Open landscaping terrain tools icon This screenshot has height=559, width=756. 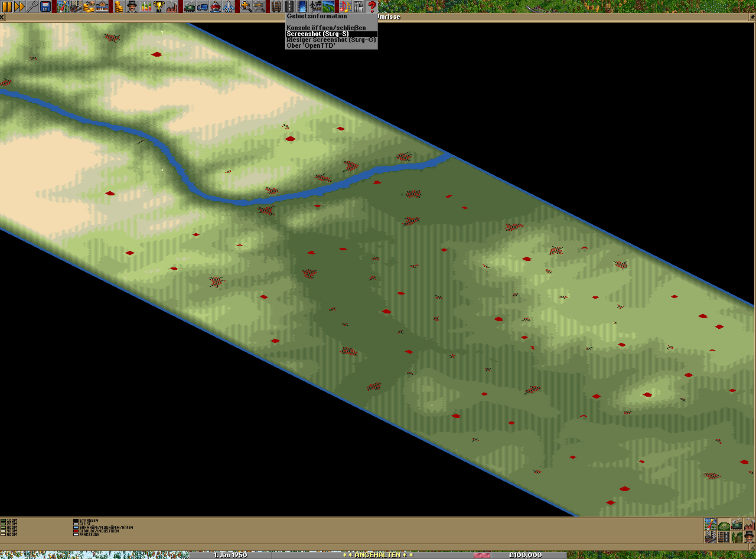coord(328,6)
